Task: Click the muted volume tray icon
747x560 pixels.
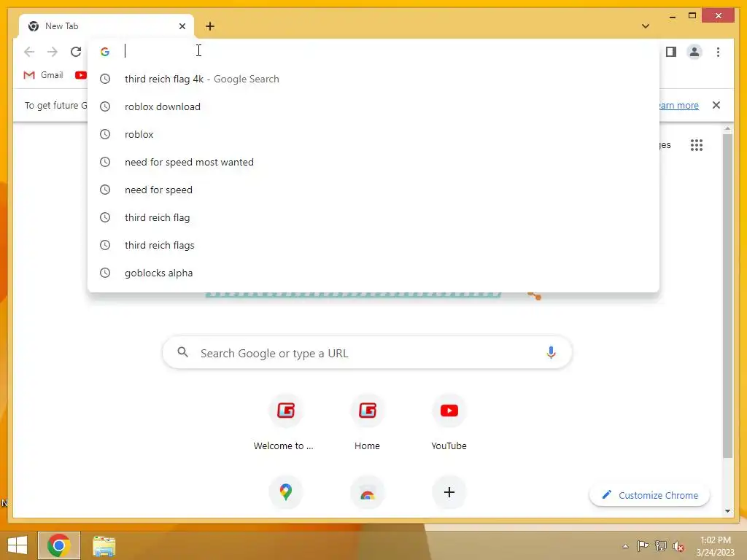Action: (x=678, y=546)
